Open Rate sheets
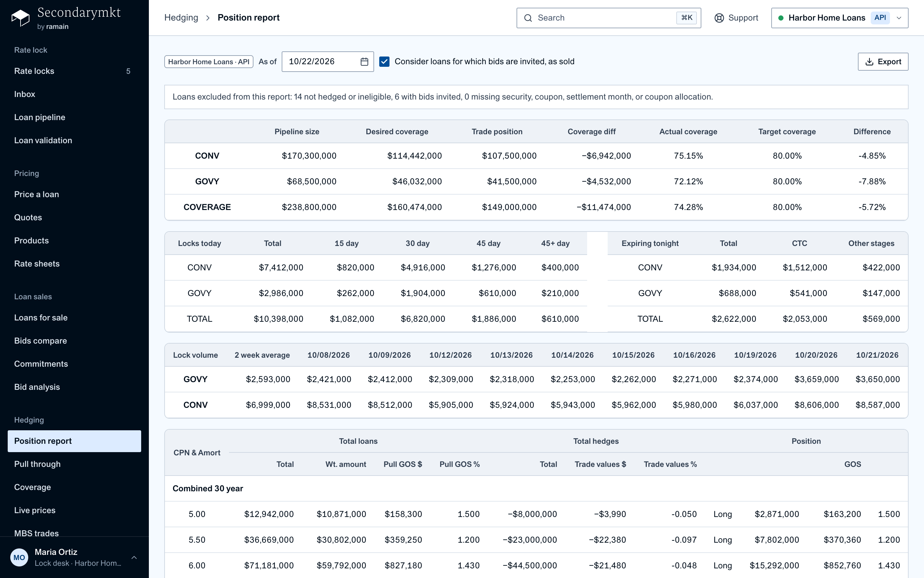 point(74,264)
